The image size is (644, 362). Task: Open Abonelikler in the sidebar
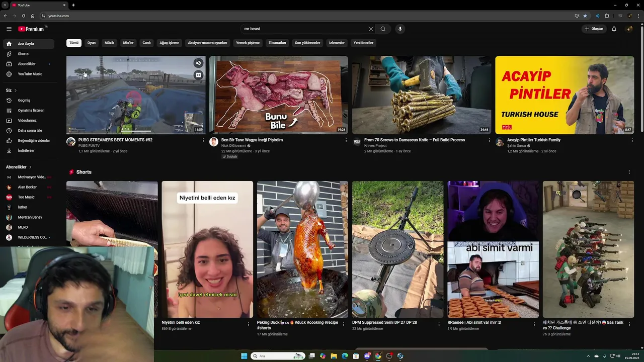[x=29, y=64]
